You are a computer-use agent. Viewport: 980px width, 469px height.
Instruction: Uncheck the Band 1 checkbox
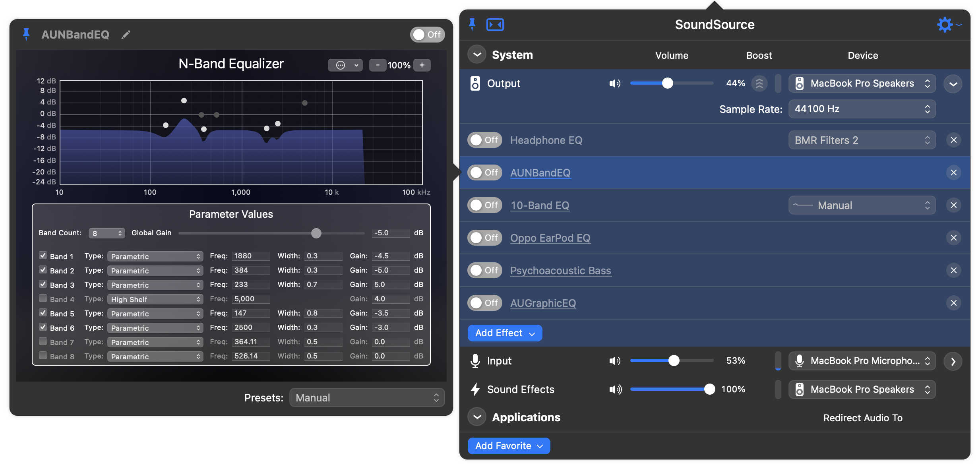tap(43, 255)
